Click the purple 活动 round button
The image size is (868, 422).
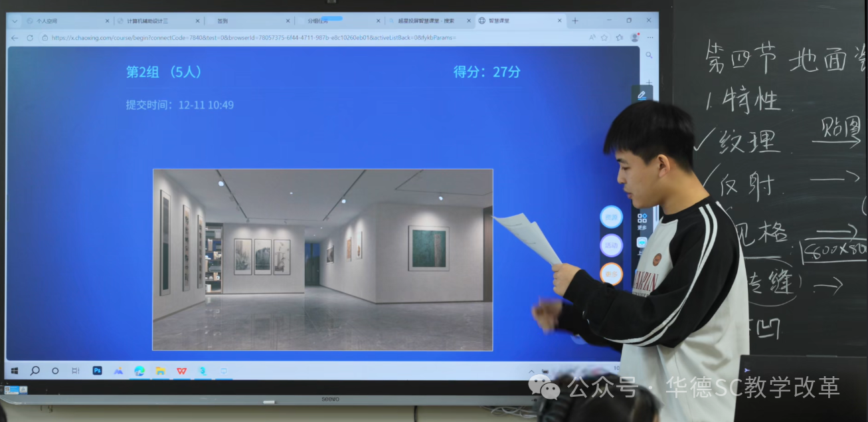pyautogui.click(x=611, y=245)
